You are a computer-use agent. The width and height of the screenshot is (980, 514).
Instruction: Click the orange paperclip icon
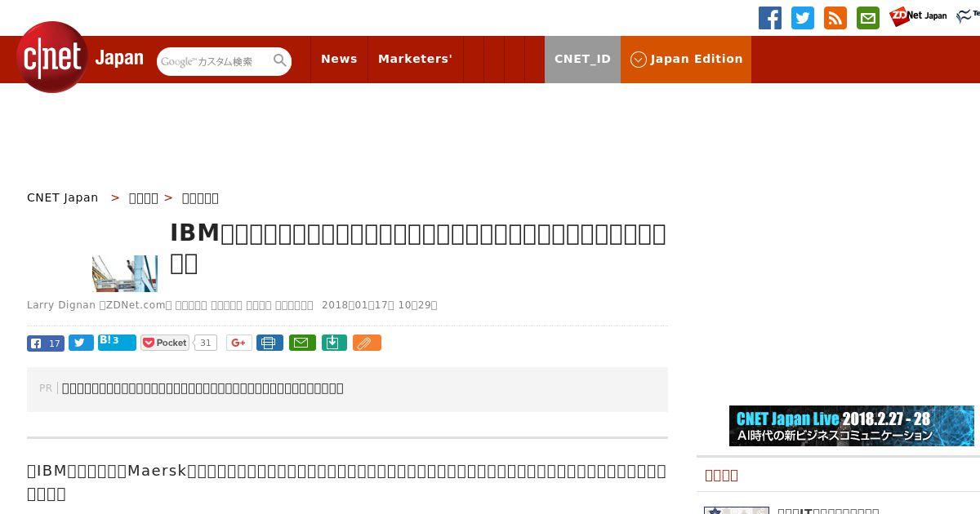click(x=367, y=343)
